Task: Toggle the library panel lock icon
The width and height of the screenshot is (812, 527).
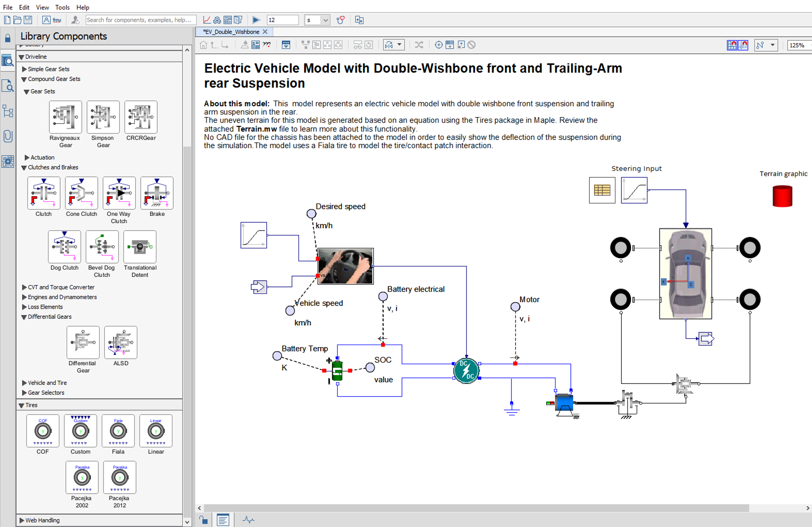Action: tap(8, 38)
